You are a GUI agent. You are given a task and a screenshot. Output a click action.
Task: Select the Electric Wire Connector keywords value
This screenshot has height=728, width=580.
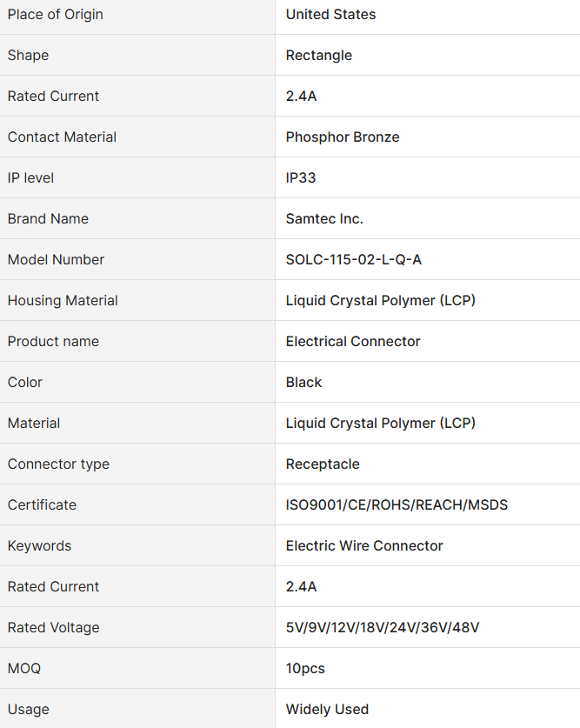tap(364, 545)
